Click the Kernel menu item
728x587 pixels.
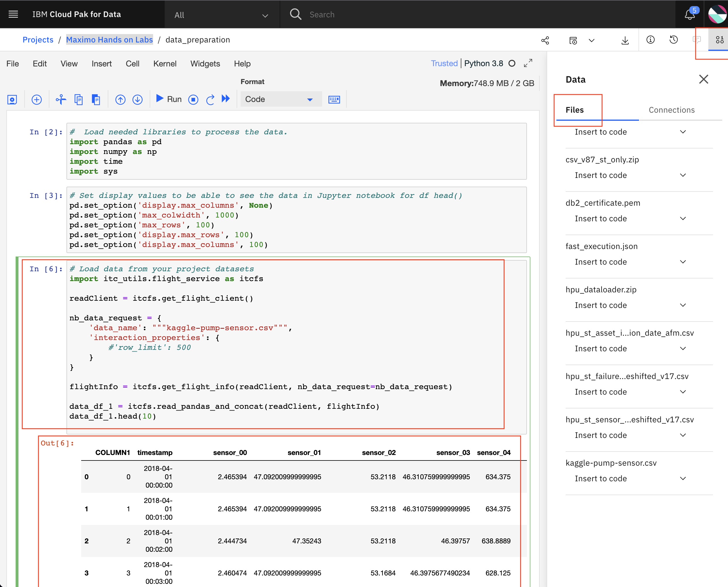coord(165,64)
